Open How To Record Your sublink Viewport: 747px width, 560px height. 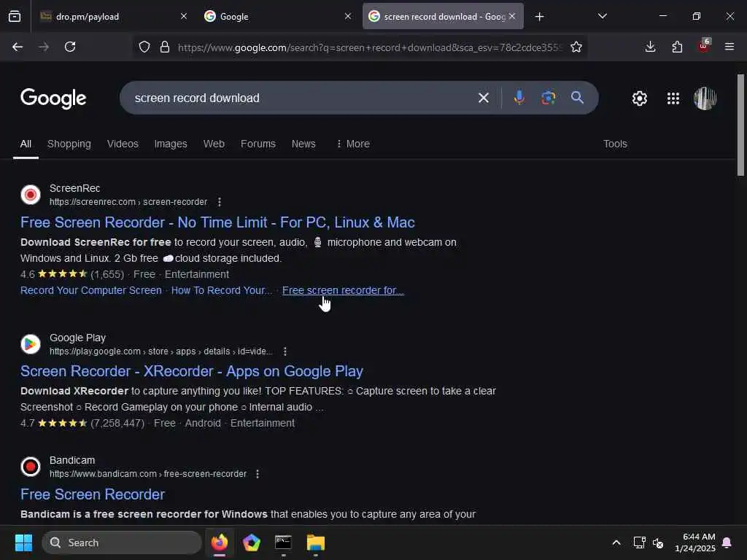coord(222,290)
